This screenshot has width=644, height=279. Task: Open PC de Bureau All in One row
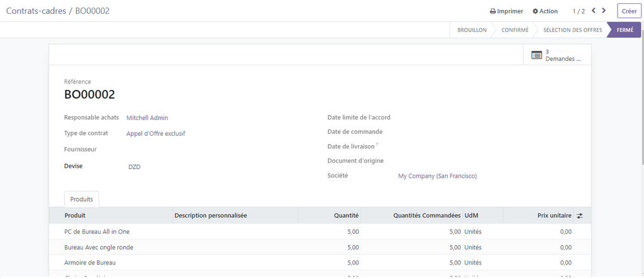click(97, 231)
